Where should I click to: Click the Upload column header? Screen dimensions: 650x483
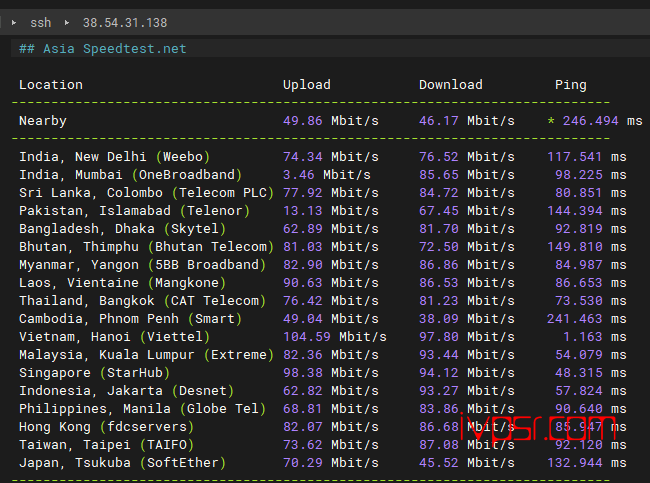click(x=307, y=85)
